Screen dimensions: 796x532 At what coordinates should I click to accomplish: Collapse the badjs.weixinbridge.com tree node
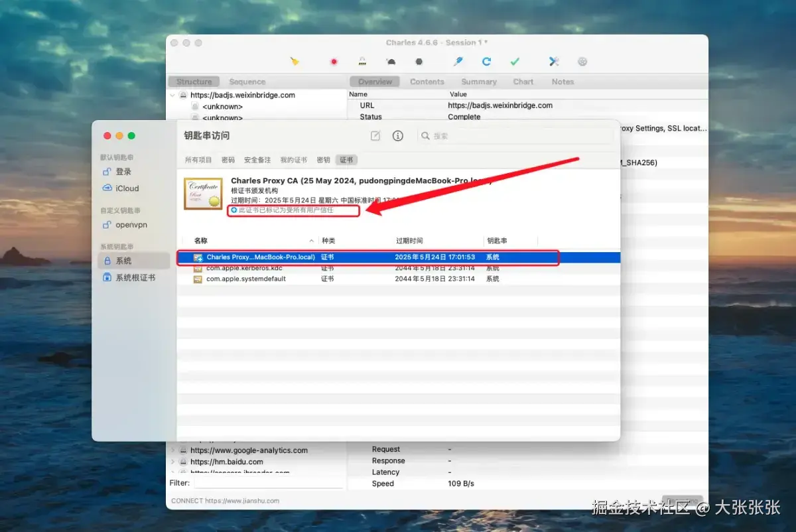pyautogui.click(x=173, y=96)
